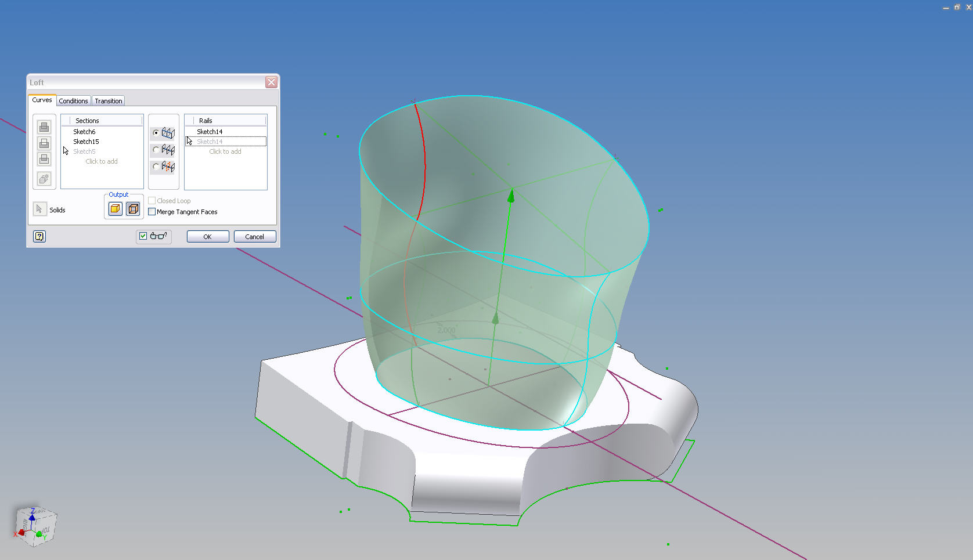The height and width of the screenshot is (560, 973).
Task: Uncheck the preview checkbox beside the glasses
Action: [143, 236]
